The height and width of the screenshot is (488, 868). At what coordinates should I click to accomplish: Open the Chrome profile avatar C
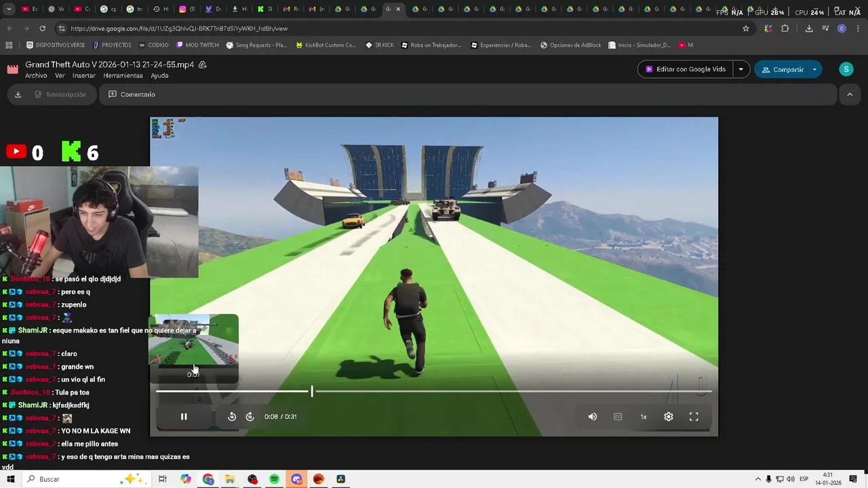click(842, 28)
